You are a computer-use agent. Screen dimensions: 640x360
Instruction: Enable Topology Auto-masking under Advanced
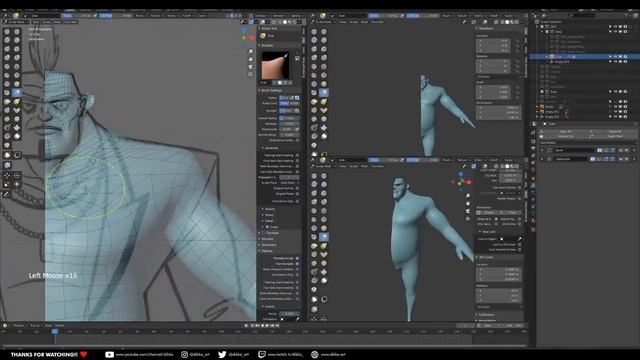coord(297,156)
